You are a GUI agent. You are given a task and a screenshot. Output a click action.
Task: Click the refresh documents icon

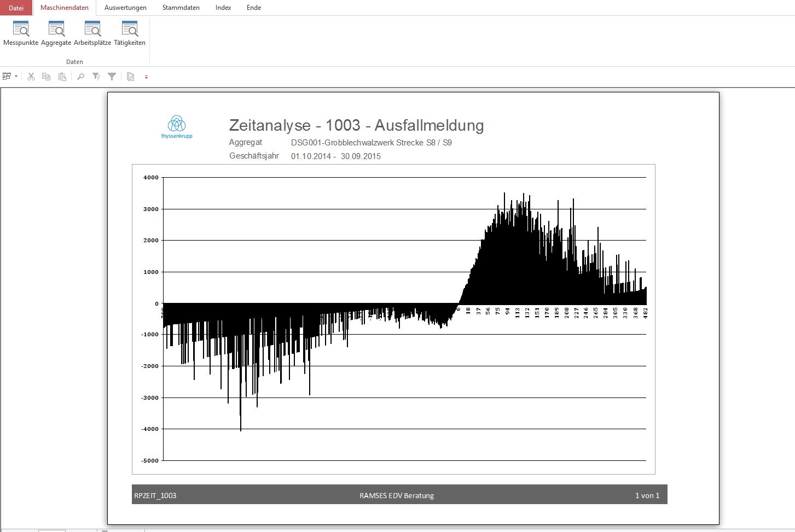coord(130,77)
